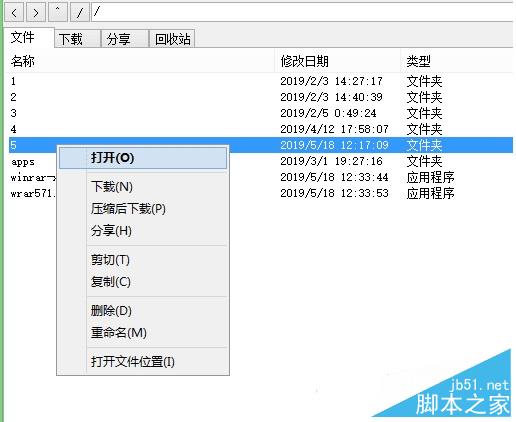Screen dimensions: 516x422
Task: Click the back navigation arrow button
Action: pos(14,13)
